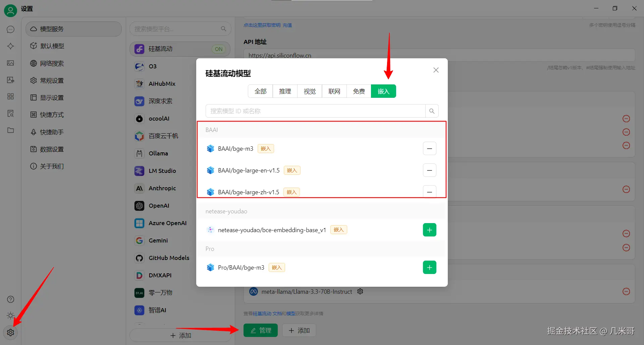Open settings for meta-llama/Llama-3.3-70B-Instruct model
The height and width of the screenshot is (345, 644).
[360, 291]
